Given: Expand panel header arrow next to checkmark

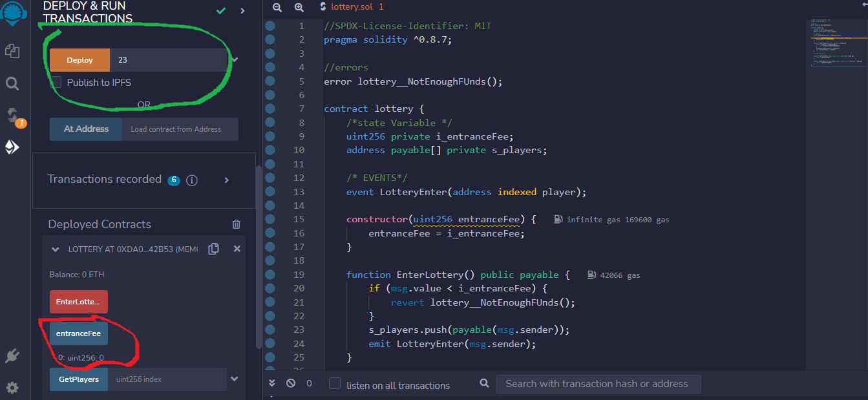Looking at the screenshot, I should click(243, 11).
